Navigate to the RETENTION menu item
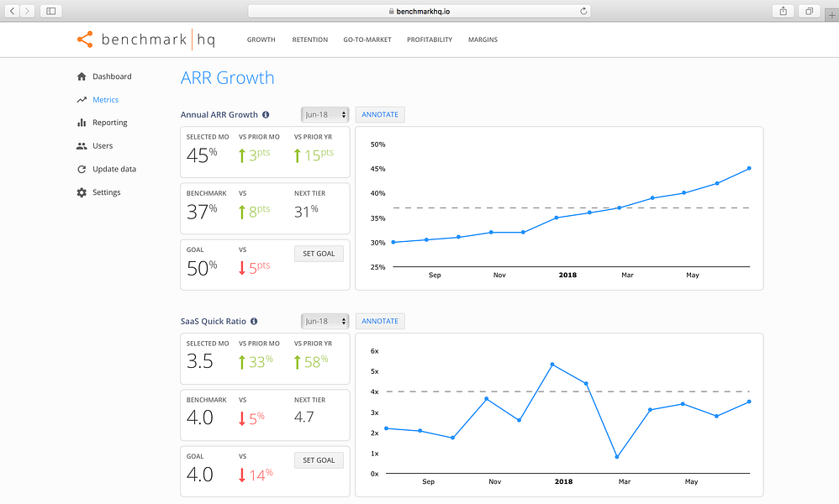This screenshot has width=839, height=504. coord(309,39)
